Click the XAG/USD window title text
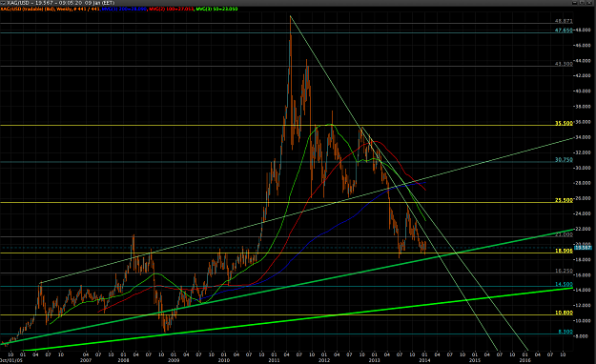This screenshot has height=364, width=596. click(x=60, y=3)
